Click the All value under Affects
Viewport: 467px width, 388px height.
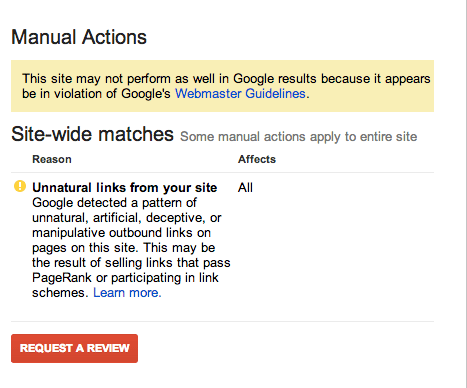coord(245,188)
